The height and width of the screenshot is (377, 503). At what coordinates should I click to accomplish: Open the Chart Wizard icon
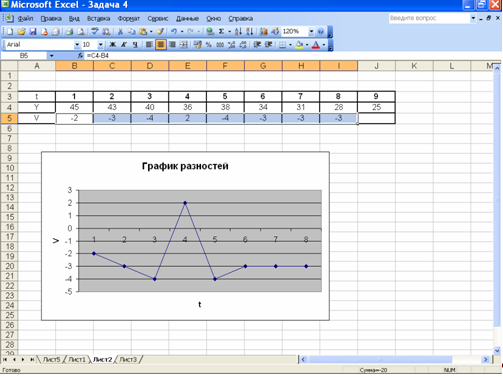263,32
